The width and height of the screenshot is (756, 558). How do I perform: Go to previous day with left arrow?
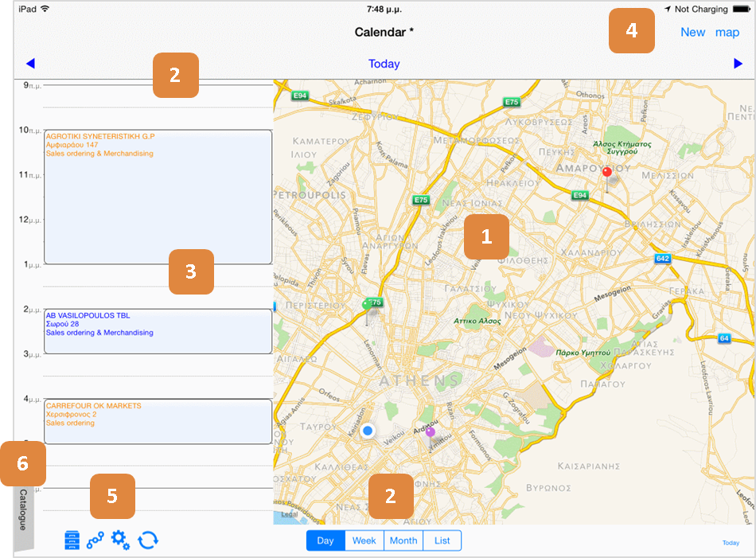pyautogui.click(x=30, y=63)
